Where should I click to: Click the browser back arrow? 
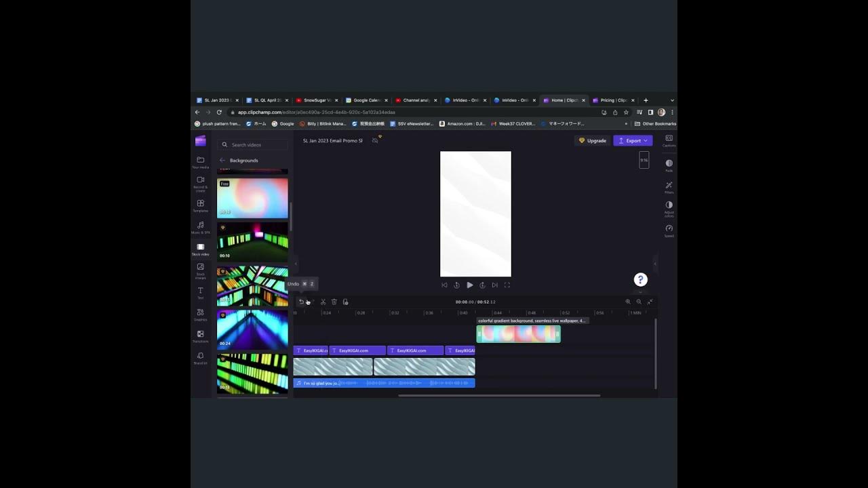tap(197, 113)
